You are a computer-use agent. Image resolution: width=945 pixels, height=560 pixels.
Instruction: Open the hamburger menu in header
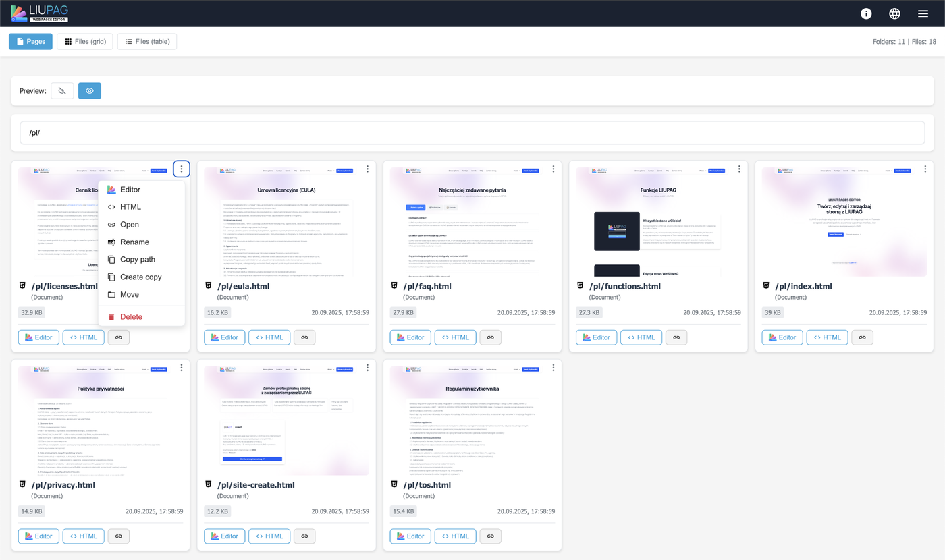(x=923, y=13)
